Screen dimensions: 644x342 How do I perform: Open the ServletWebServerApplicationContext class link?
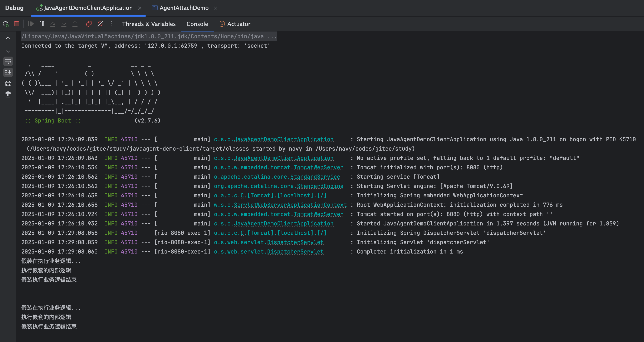[x=290, y=205]
